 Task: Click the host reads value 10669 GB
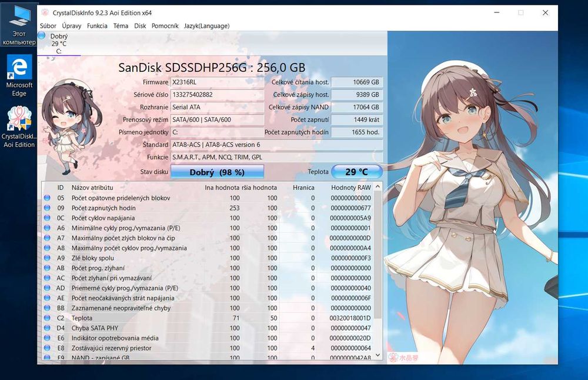[x=357, y=82]
